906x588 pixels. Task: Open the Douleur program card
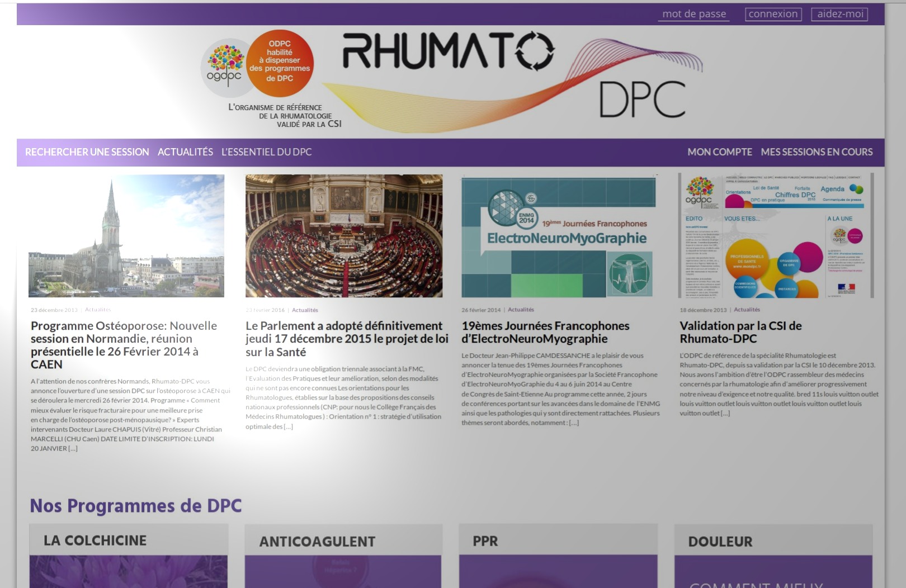click(773, 556)
